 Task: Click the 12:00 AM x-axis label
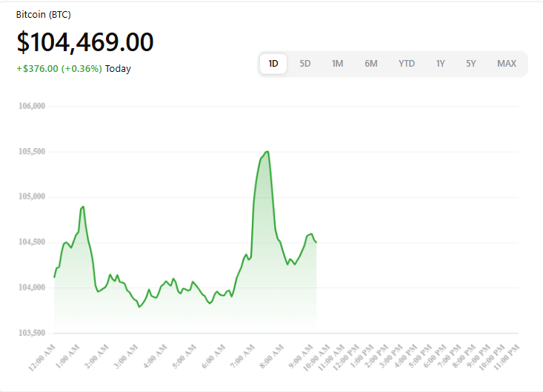[x=41, y=358]
